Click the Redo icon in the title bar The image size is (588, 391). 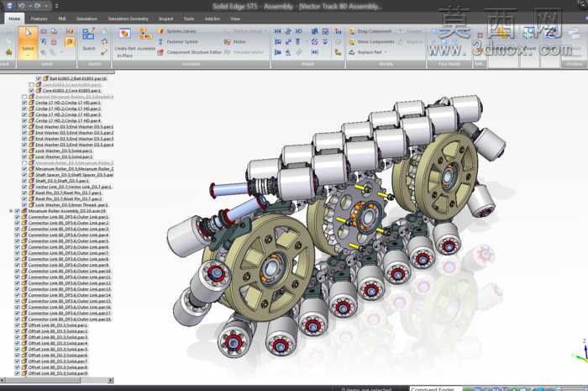(x=37, y=6)
